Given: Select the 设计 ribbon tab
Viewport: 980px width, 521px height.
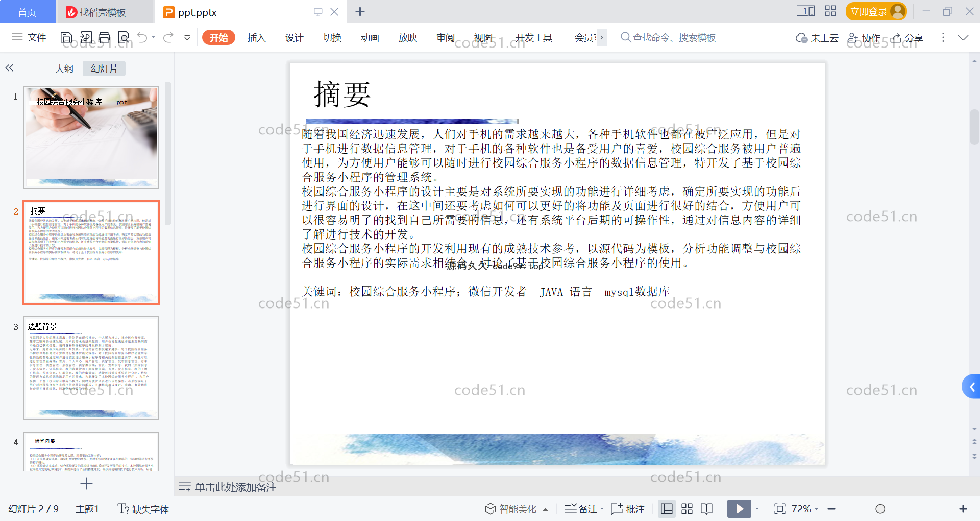Looking at the screenshot, I should (x=294, y=37).
